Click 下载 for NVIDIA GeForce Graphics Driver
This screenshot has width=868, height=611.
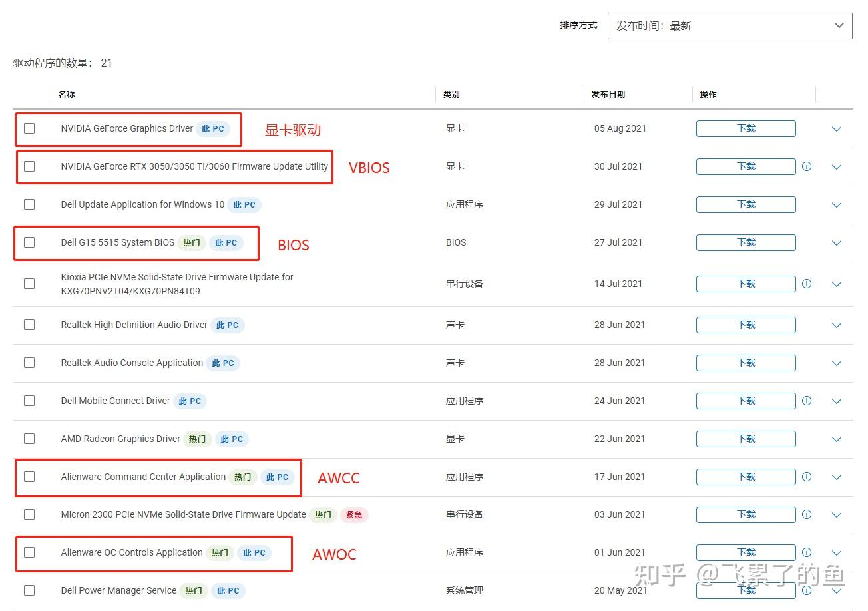point(746,128)
